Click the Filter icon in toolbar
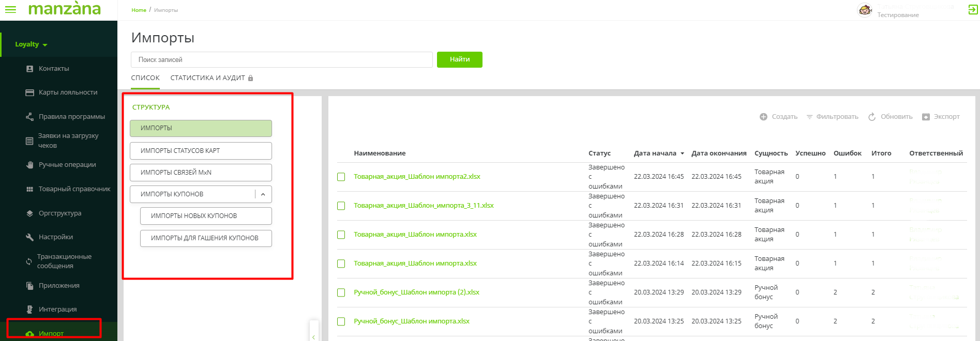Viewport: 980px width, 341px height. pos(810,117)
